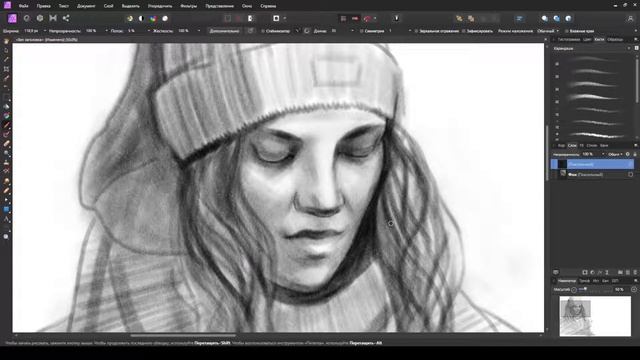Apply Auto Colour RGB icon
Screen dimensions: 640x360
(x=153, y=18)
